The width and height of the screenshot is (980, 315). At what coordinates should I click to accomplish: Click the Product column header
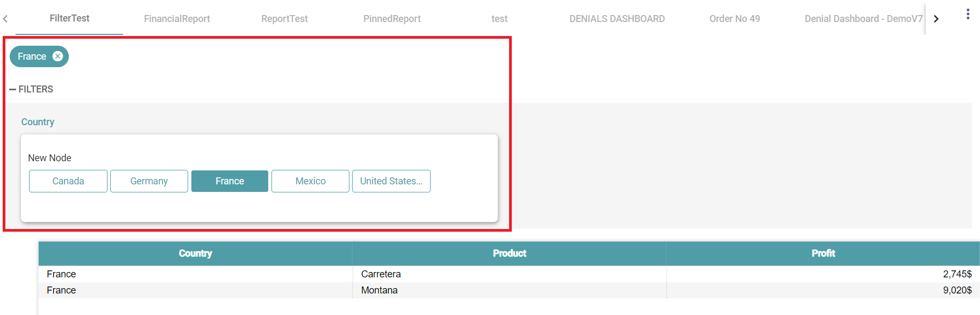coord(509,253)
